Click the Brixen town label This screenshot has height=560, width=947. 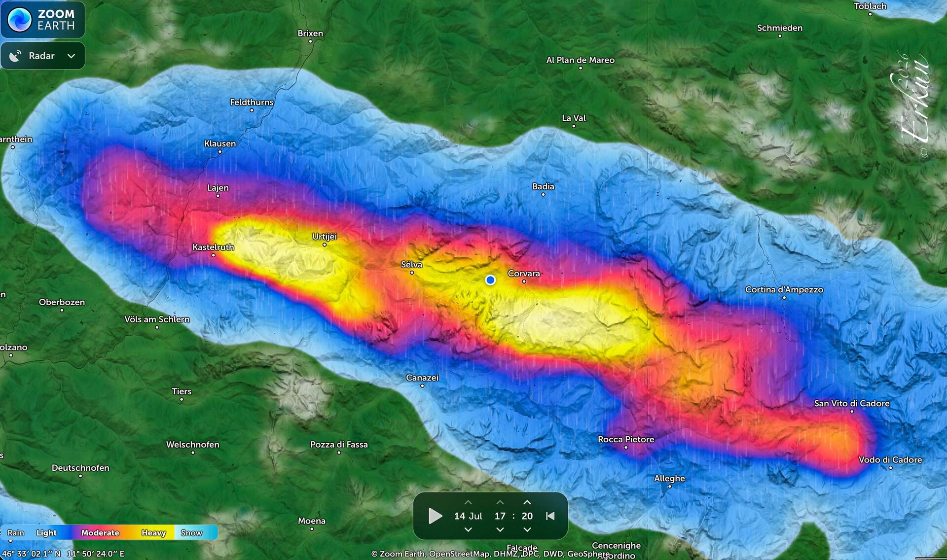pos(310,34)
